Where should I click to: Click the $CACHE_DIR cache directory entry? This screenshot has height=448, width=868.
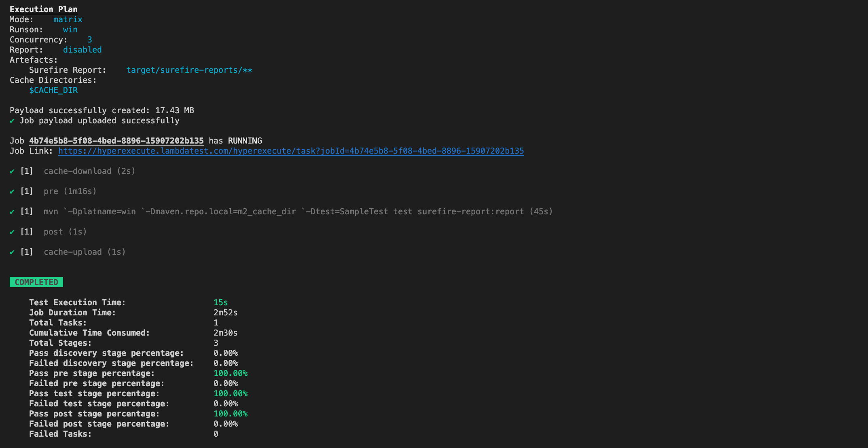53,90
